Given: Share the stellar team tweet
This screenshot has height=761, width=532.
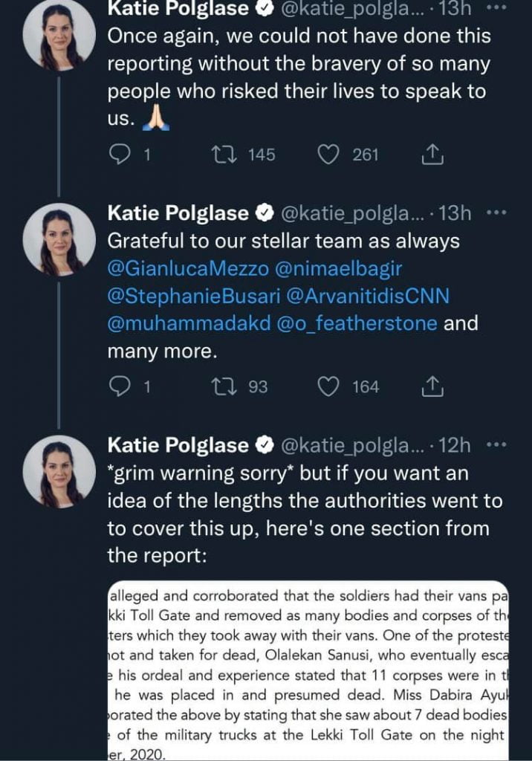Looking at the screenshot, I should (x=432, y=386).
